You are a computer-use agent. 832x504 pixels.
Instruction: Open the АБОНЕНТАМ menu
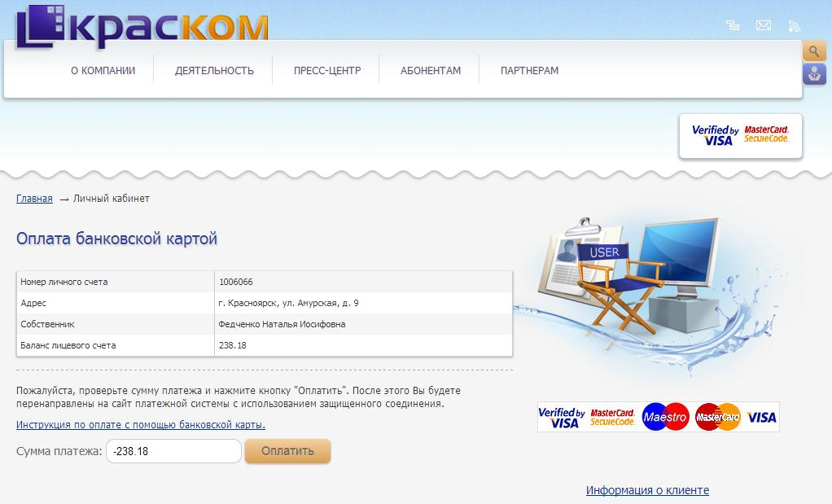click(431, 71)
